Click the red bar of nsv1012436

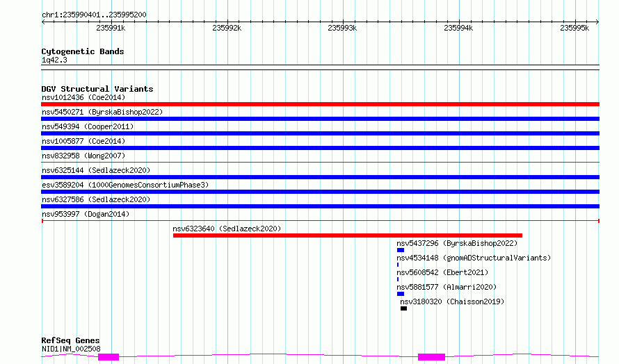[x=320, y=104]
